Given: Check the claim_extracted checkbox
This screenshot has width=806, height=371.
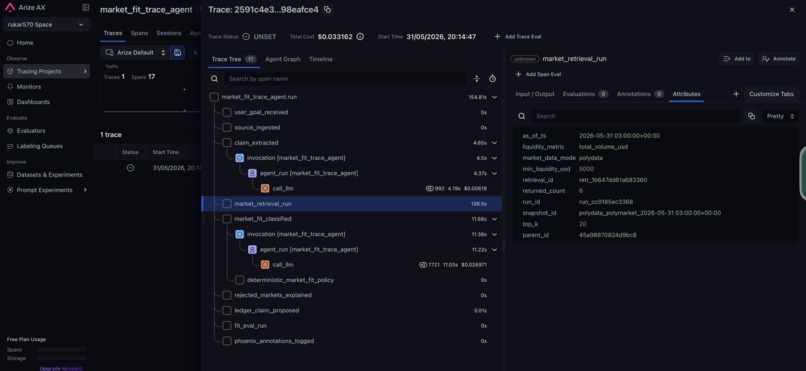Looking at the screenshot, I should tap(227, 143).
